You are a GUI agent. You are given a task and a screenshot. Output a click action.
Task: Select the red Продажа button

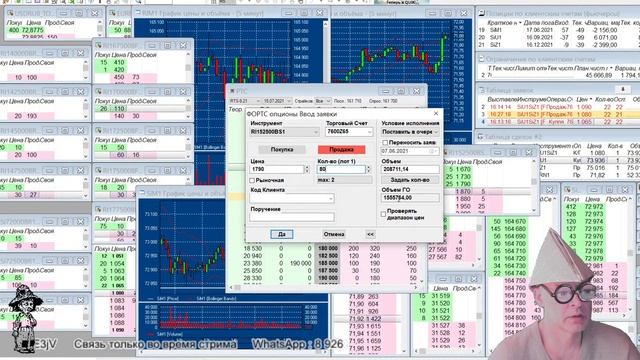(342, 150)
